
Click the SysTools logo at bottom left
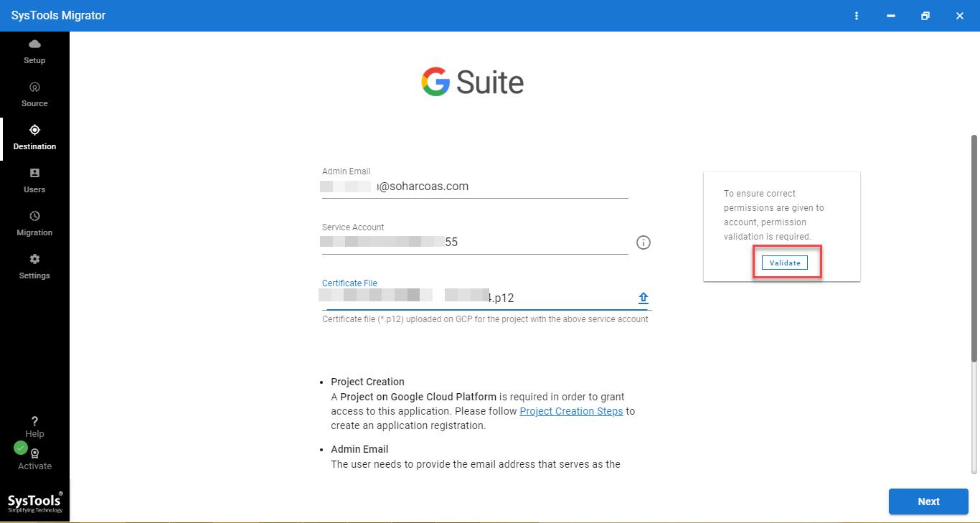[x=34, y=501]
